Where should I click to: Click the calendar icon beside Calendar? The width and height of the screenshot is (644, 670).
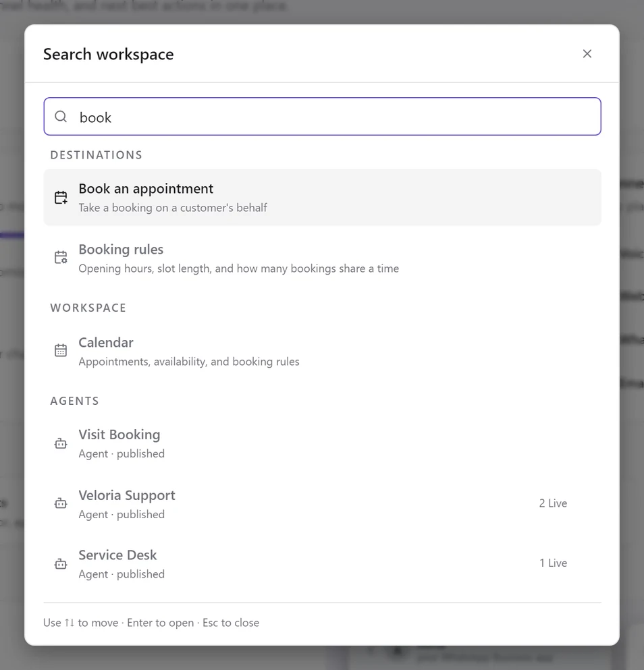click(x=61, y=350)
